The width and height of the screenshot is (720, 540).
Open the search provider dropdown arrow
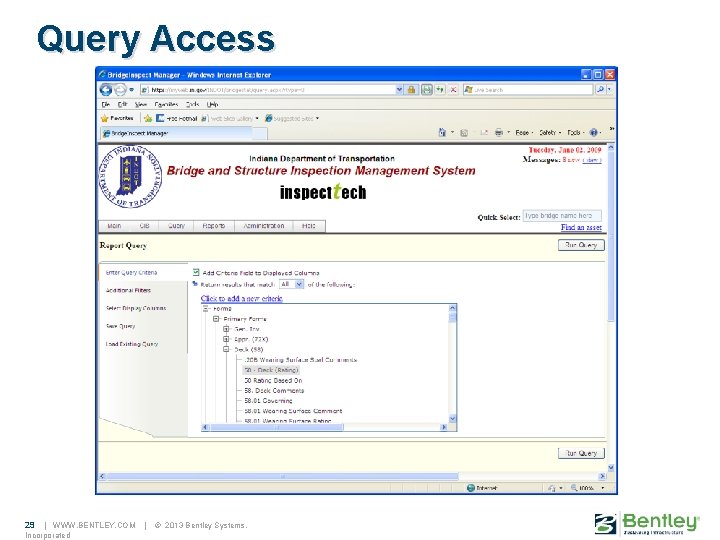609,90
